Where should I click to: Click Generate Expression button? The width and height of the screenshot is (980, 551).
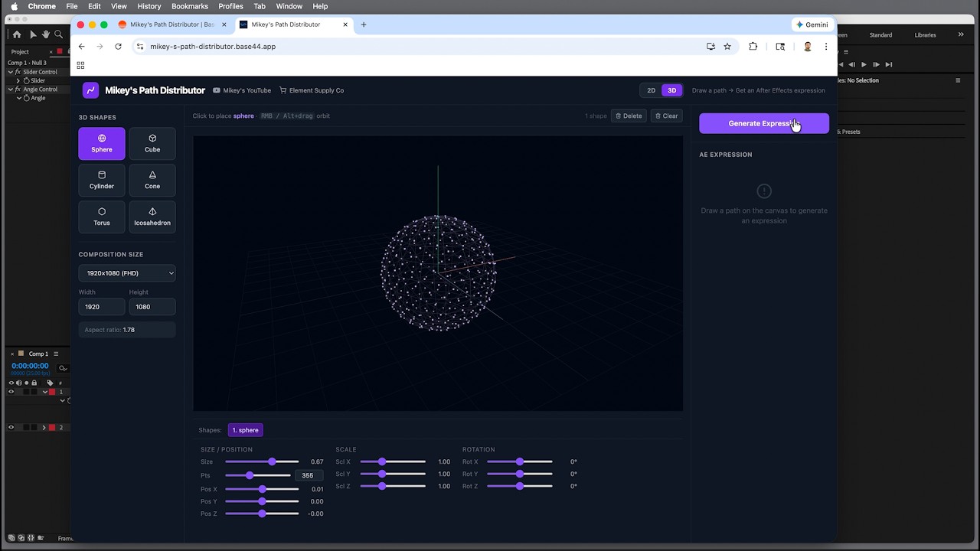[x=763, y=123]
